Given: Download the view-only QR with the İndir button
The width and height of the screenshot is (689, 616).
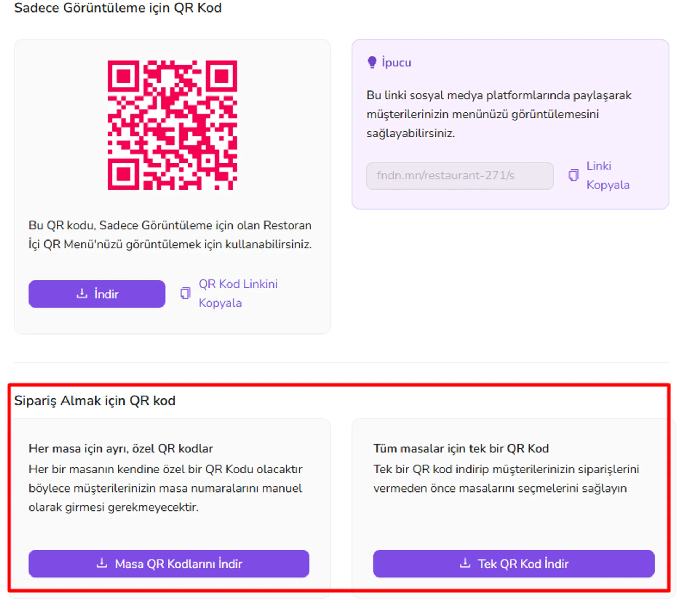Looking at the screenshot, I should (x=97, y=294).
